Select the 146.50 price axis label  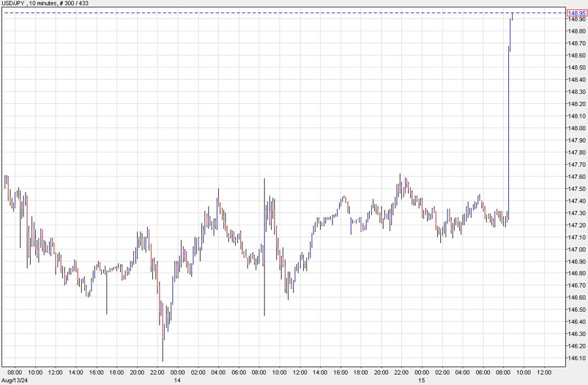pyautogui.click(x=577, y=310)
